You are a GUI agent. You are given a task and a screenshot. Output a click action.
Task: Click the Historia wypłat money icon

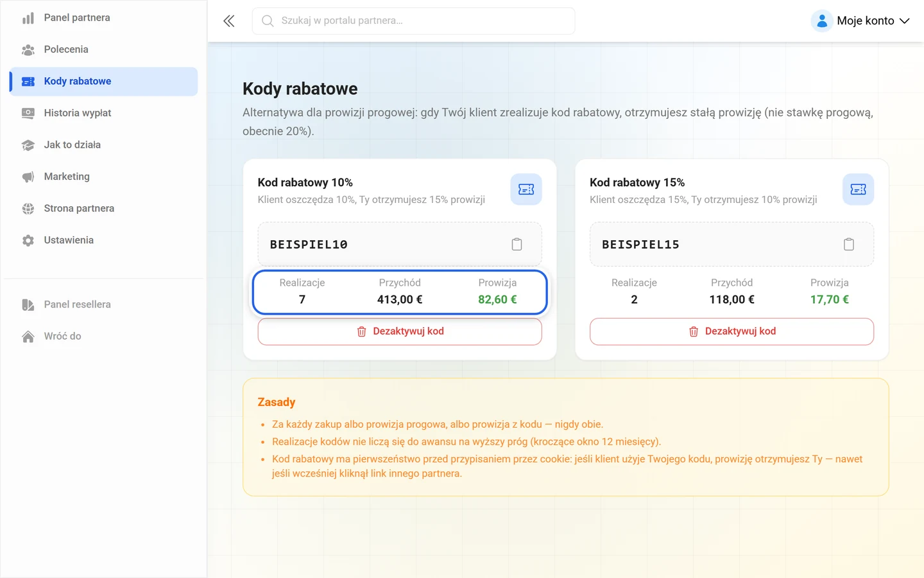point(28,113)
